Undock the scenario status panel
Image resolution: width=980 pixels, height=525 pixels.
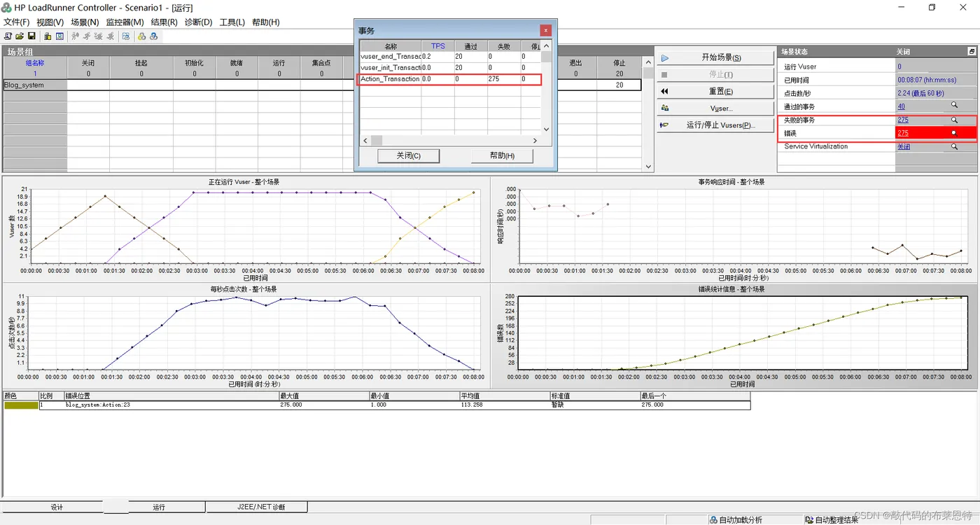(x=972, y=52)
